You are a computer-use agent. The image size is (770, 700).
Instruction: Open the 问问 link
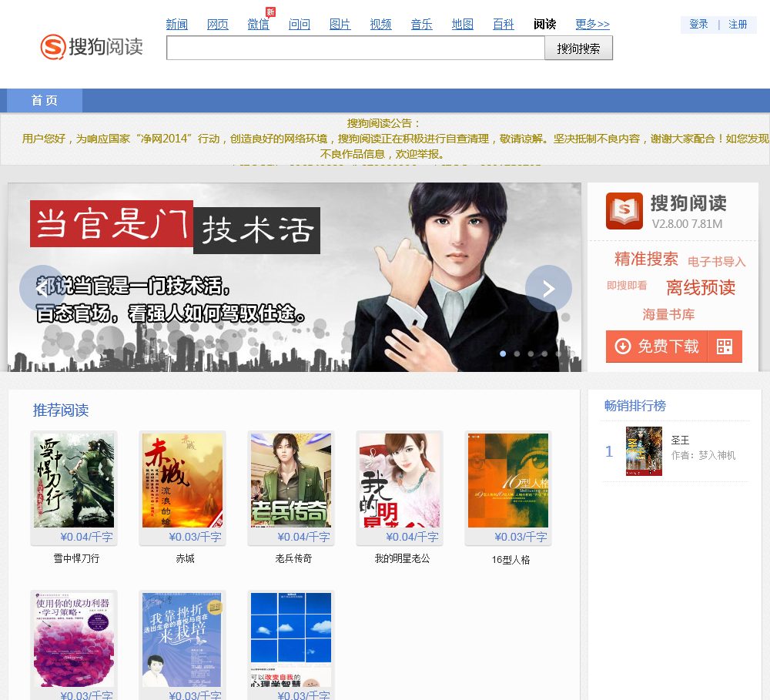pyautogui.click(x=299, y=24)
